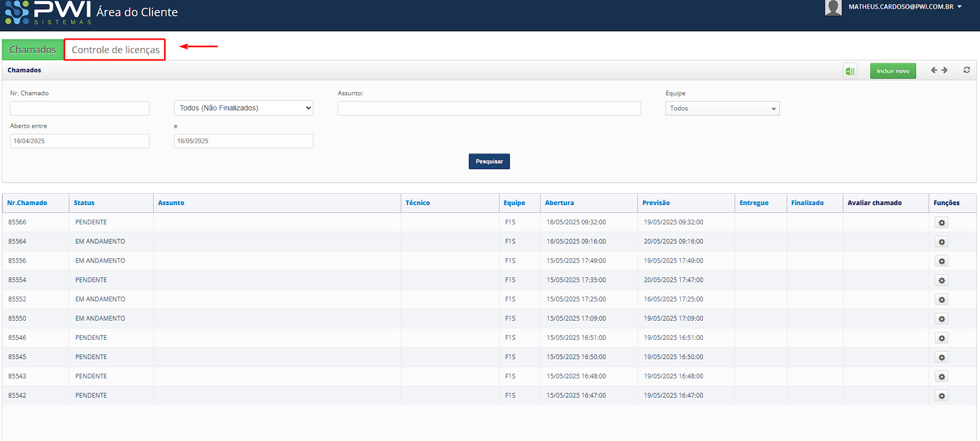The width and height of the screenshot is (980, 441).
Task: Expand the Todos (Não Finalizados) status dropdown
Action: click(243, 108)
